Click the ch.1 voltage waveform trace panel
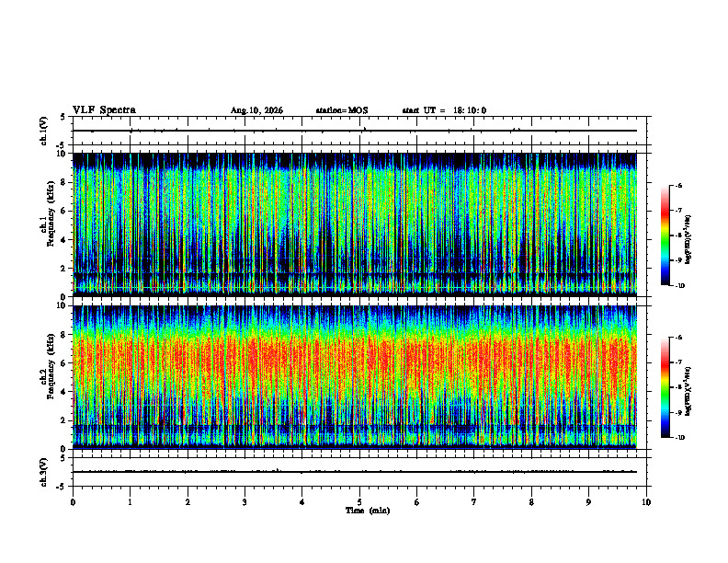This screenshot has width=728, height=563. click(359, 131)
